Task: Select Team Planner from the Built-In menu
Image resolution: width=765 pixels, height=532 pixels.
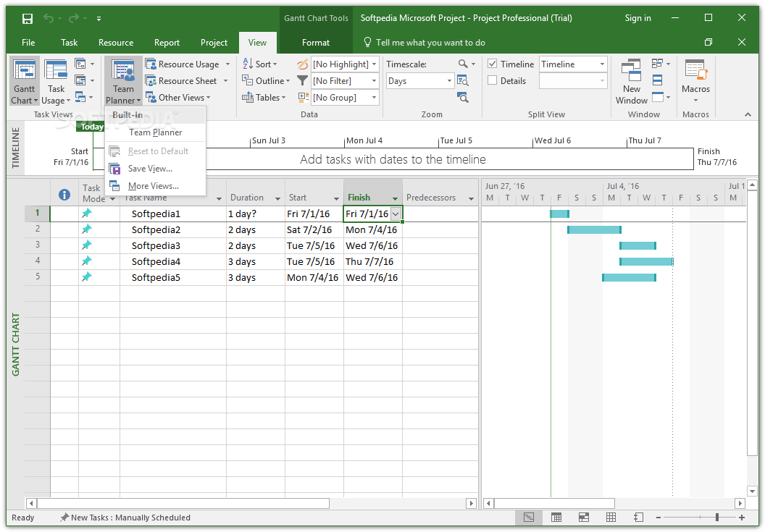Action: [155, 132]
